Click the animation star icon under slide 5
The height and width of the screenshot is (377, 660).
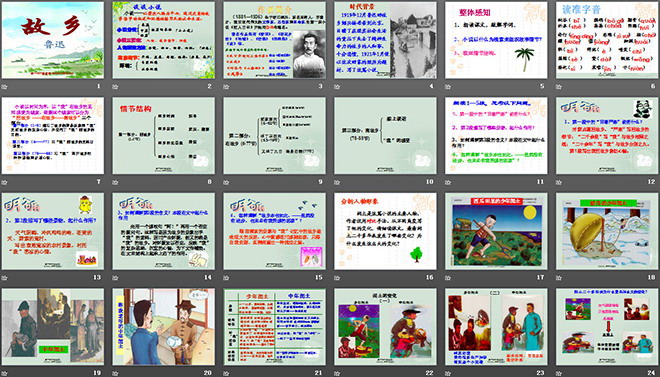tap(448, 87)
